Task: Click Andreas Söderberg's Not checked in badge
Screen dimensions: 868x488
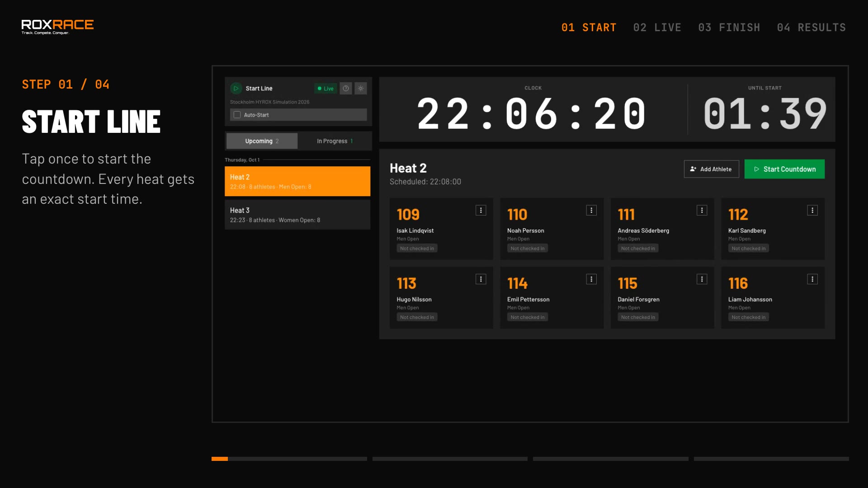Action: point(638,249)
